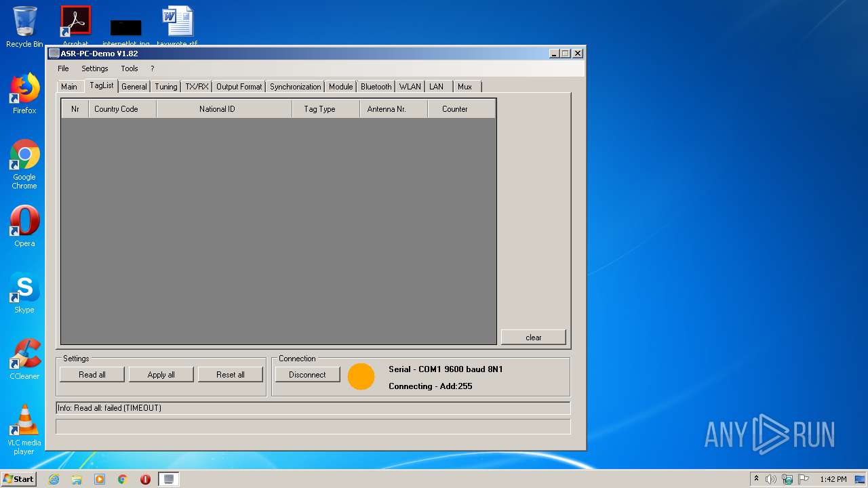Viewport: 868px width, 488px height.
Task: Select the black jpg image file on desktop
Action: (126, 31)
